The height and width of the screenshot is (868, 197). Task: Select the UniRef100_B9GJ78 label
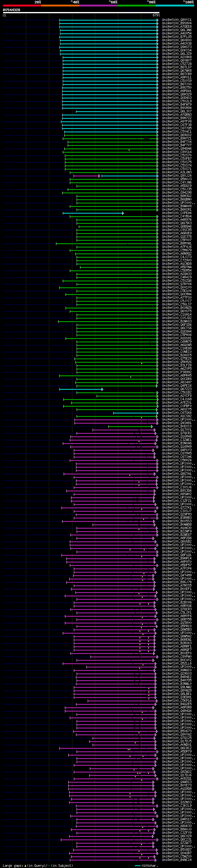point(177,582)
